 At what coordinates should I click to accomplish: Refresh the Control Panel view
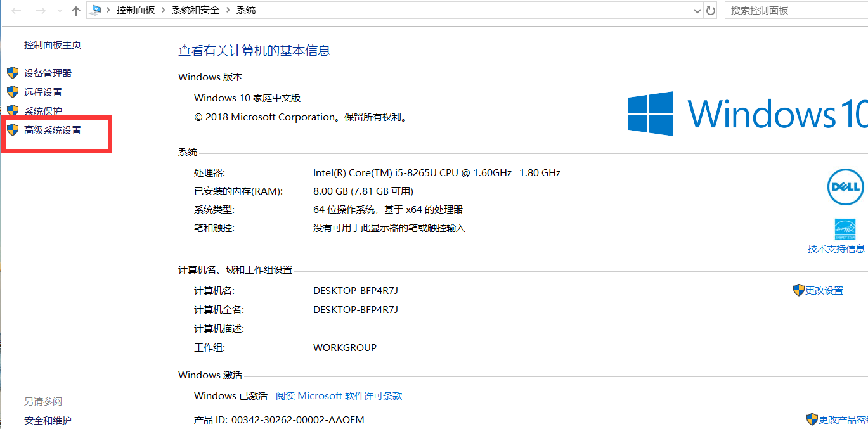[711, 11]
